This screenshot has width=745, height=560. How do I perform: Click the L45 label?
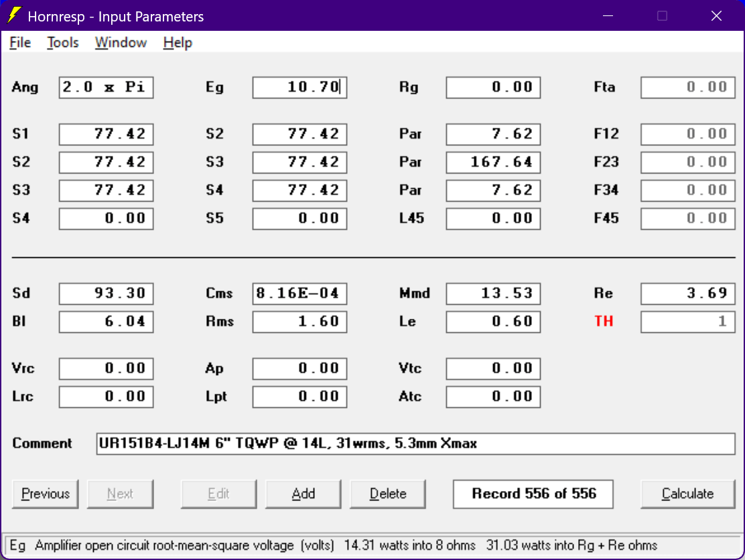(411, 218)
